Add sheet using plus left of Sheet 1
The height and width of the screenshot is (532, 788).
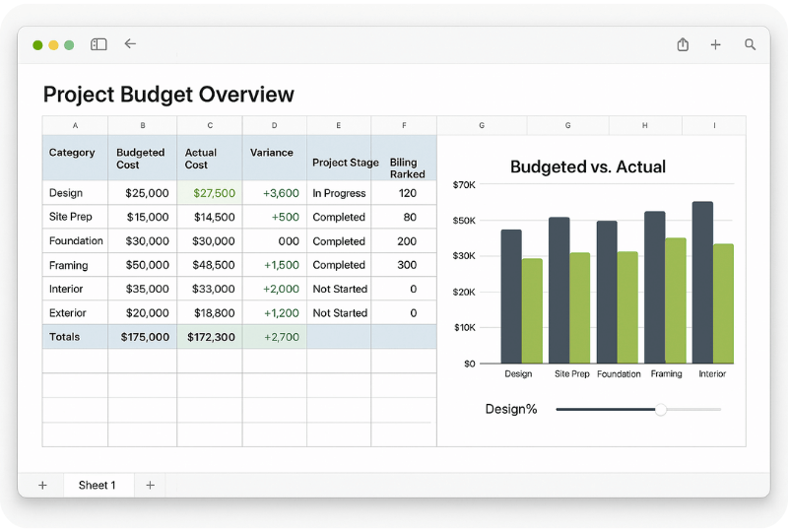42,486
